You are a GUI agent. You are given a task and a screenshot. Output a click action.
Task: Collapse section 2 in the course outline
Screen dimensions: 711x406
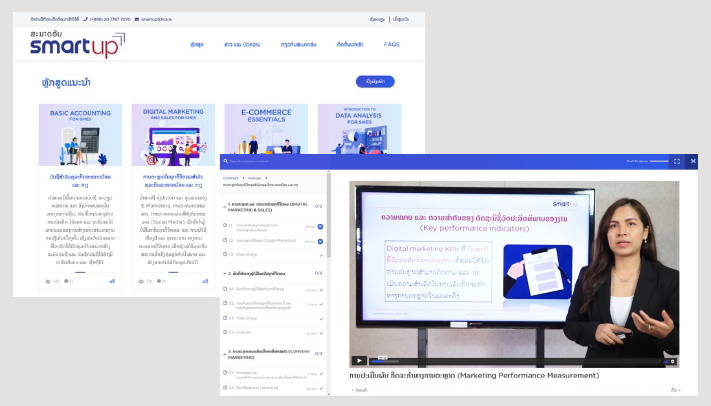[226, 272]
